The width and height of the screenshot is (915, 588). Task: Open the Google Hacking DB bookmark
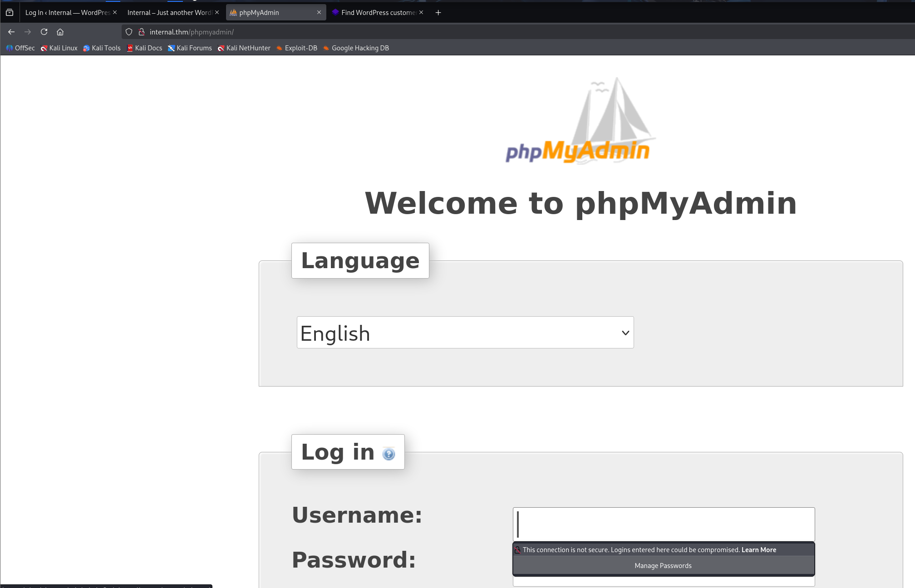pos(356,48)
